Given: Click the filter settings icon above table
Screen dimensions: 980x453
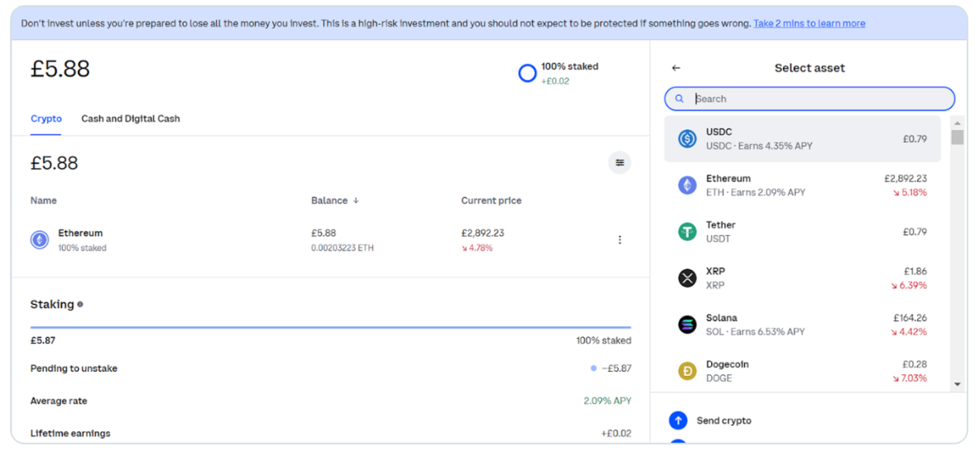Looking at the screenshot, I should point(619,163).
